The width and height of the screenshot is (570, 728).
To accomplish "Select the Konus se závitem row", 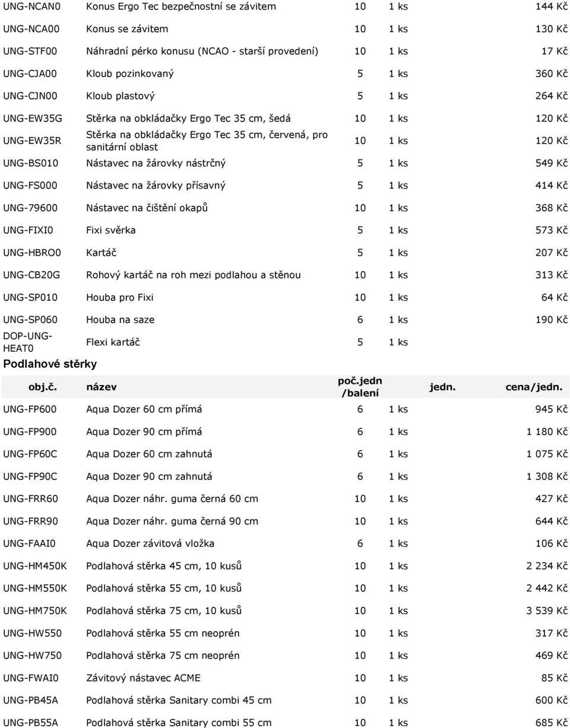I will pyautogui.click(x=285, y=28).
